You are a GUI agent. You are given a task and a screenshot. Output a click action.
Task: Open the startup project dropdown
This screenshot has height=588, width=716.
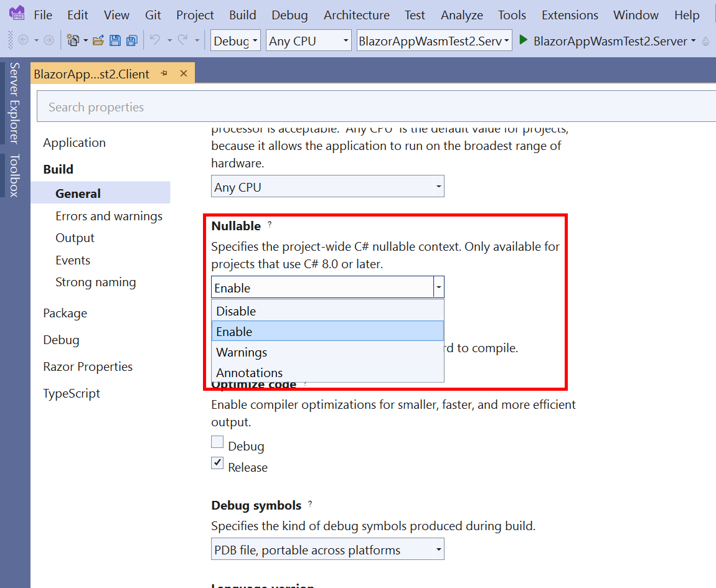pos(434,40)
